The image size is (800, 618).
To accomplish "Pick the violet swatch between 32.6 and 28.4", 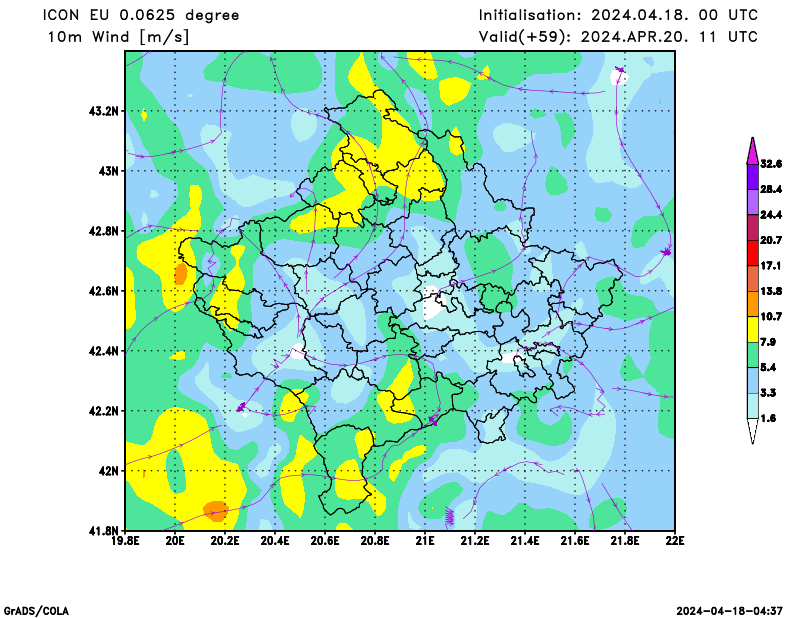I will (x=753, y=177).
